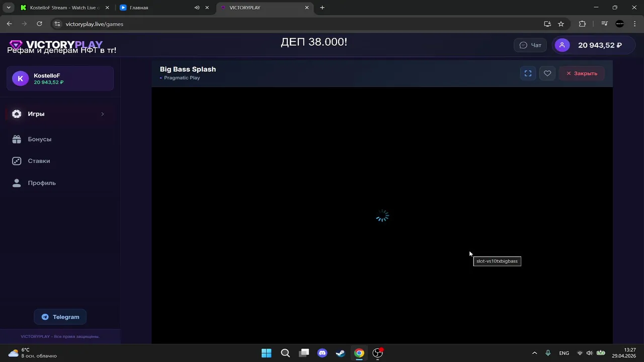The width and height of the screenshot is (644, 362).
Task: Click the microphone tray icon
Action: (548, 353)
